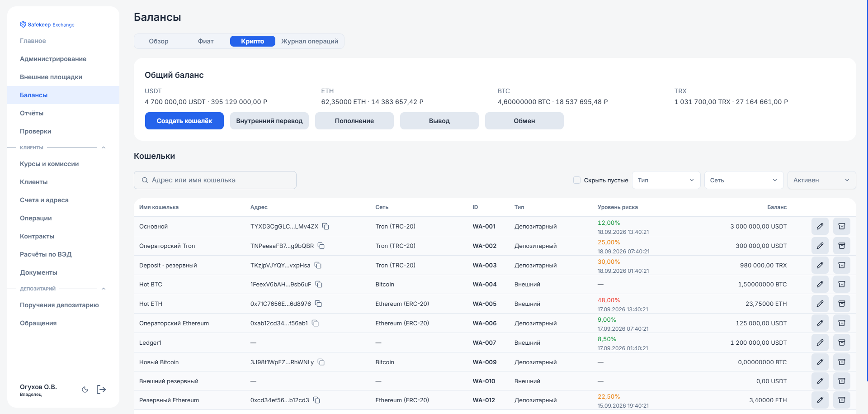This screenshot has width=868, height=414.
Task: Open the Тип filter dropdown
Action: click(x=666, y=180)
